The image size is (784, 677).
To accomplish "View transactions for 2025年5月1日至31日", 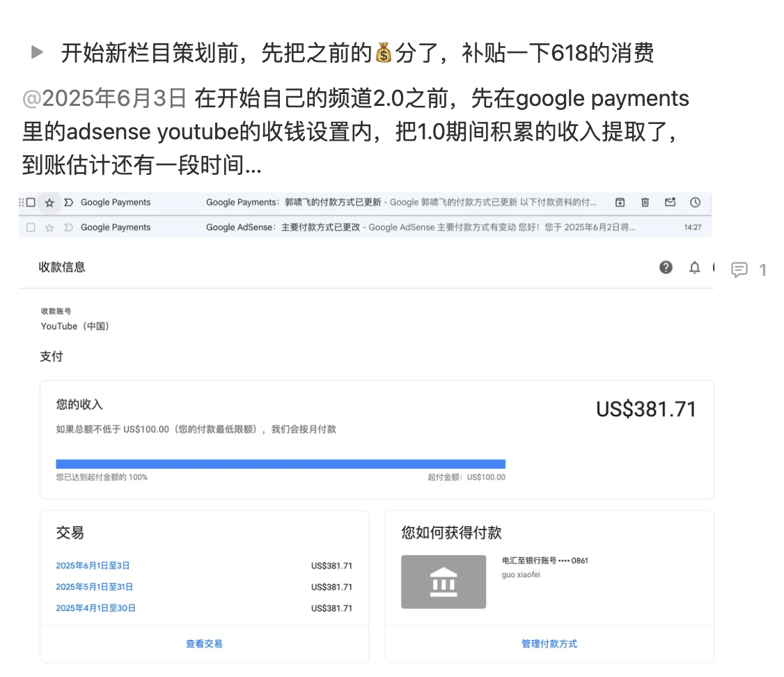I will tap(95, 586).
